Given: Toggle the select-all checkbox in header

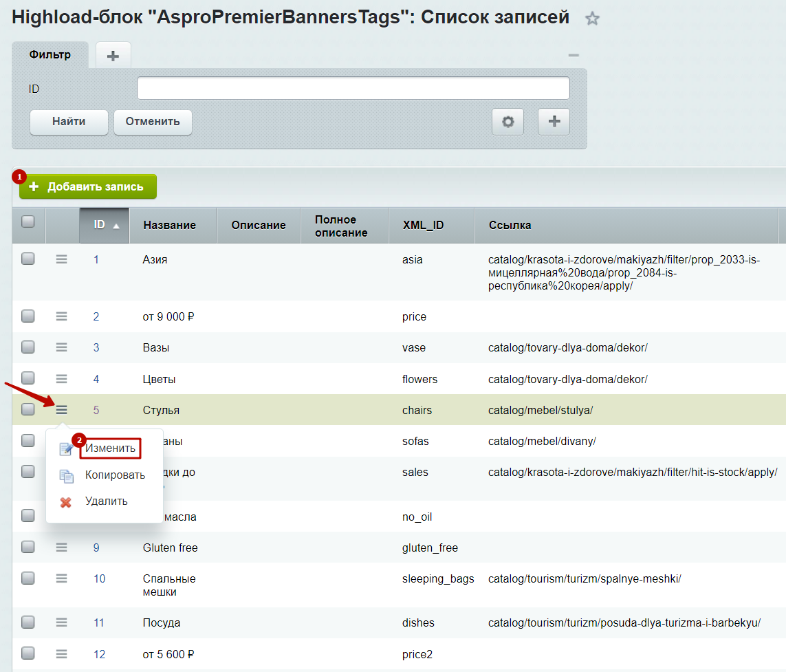Looking at the screenshot, I should click(x=28, y=221).
